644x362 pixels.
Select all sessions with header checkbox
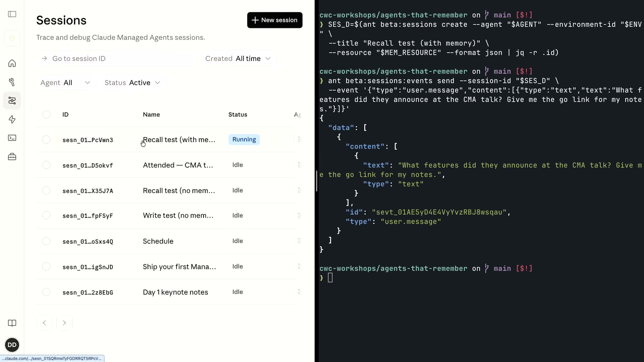click(46, 115)
